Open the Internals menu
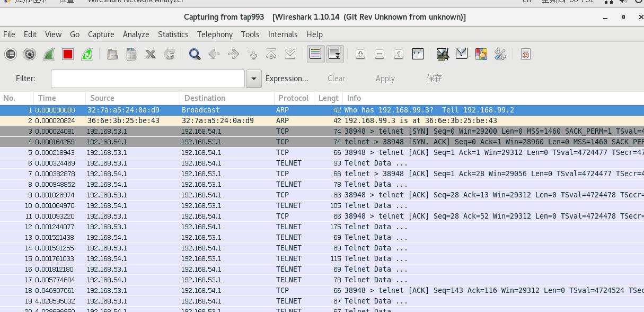 point(283,34)
